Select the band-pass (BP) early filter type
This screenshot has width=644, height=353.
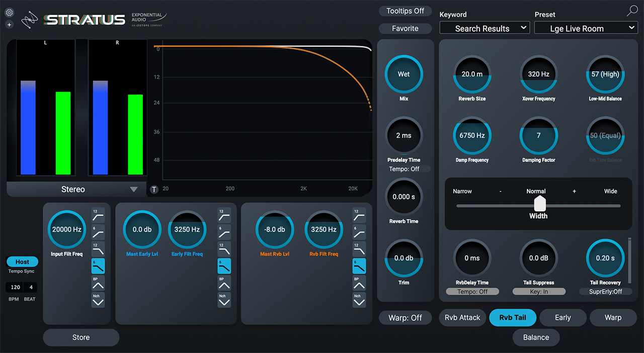224,283
